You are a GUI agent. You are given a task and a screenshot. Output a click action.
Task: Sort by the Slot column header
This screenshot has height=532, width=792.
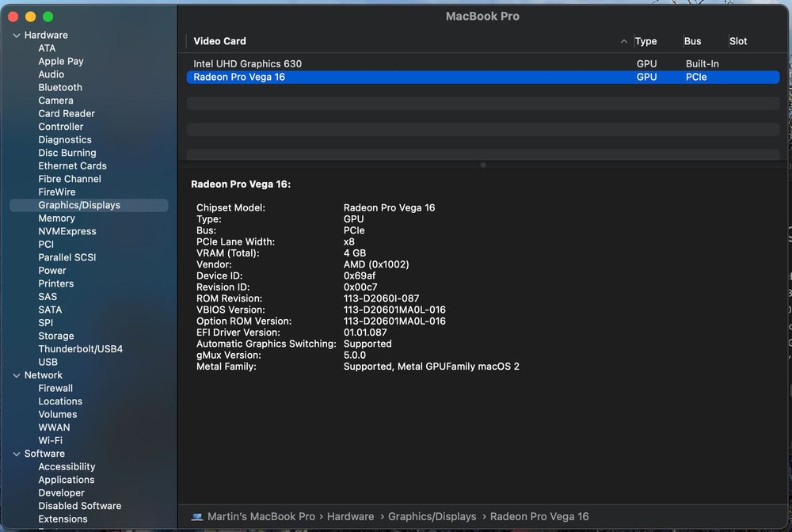(738, 41)
